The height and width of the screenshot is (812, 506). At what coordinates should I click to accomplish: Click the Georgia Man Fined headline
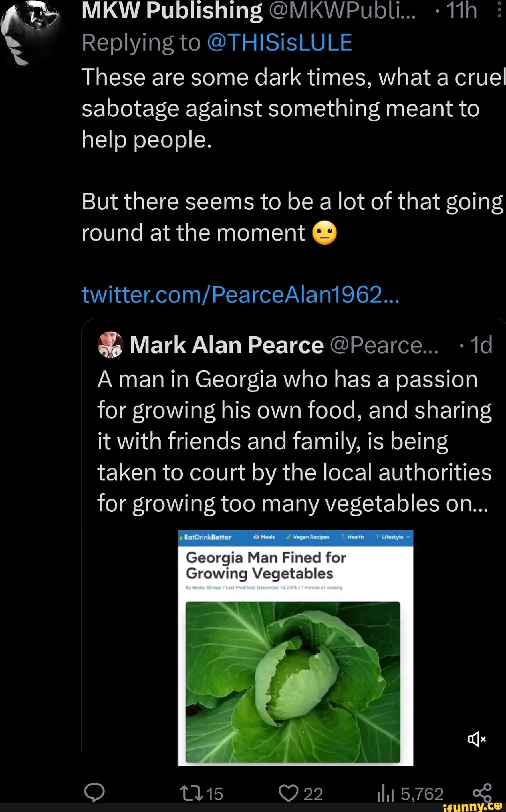pos(266,565)
